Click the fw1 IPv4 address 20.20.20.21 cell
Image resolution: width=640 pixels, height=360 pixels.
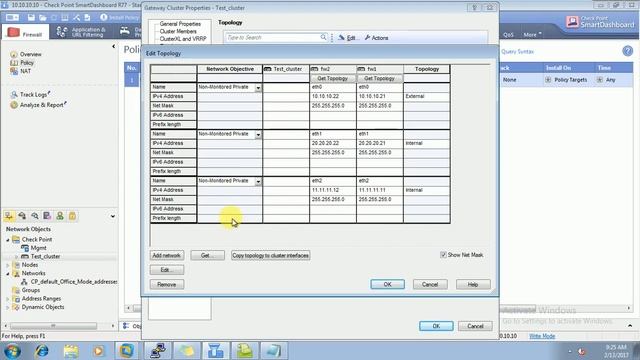point(380,143)
